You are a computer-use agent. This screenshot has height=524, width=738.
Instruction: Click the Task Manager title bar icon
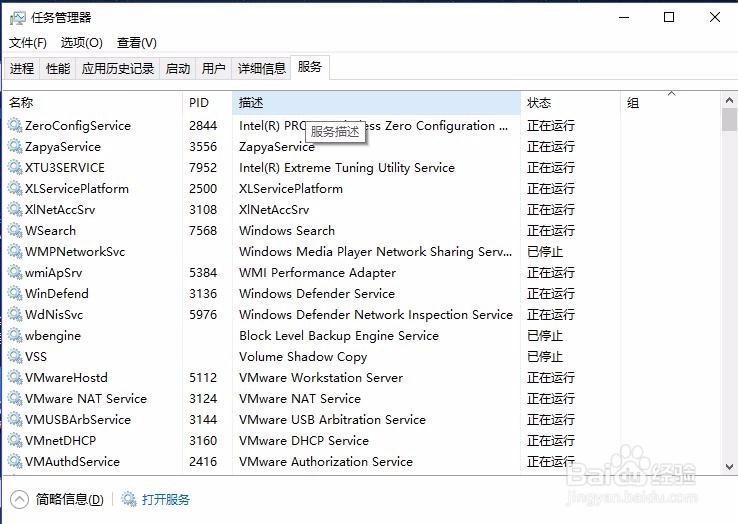(17, 18)
